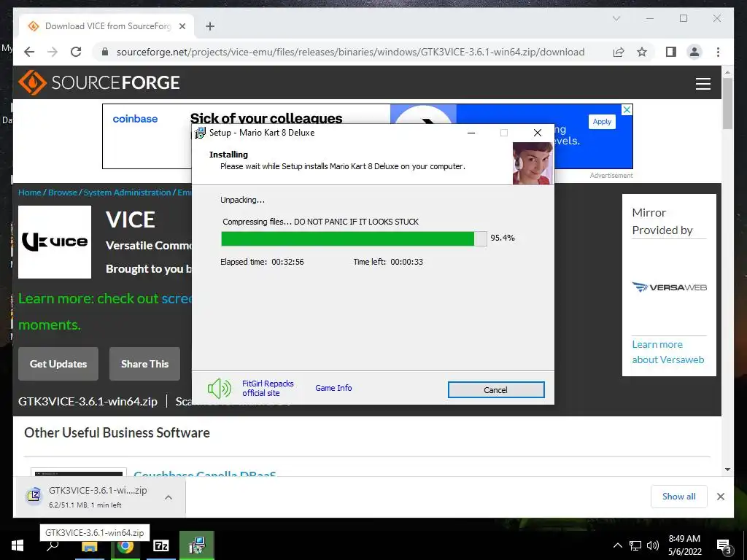Show hidden tray icons
The width and height of the screenshot is (747, 560).
(617, 545)
